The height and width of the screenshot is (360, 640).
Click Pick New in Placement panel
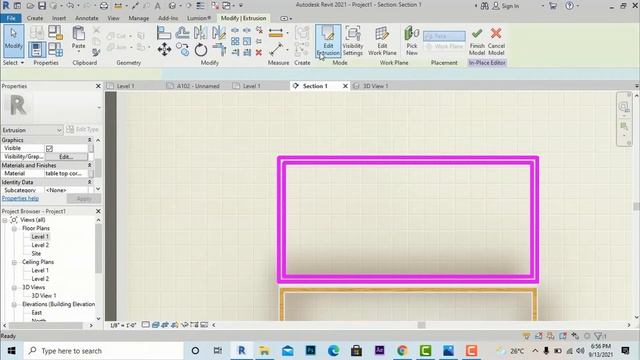pos(412,41)
